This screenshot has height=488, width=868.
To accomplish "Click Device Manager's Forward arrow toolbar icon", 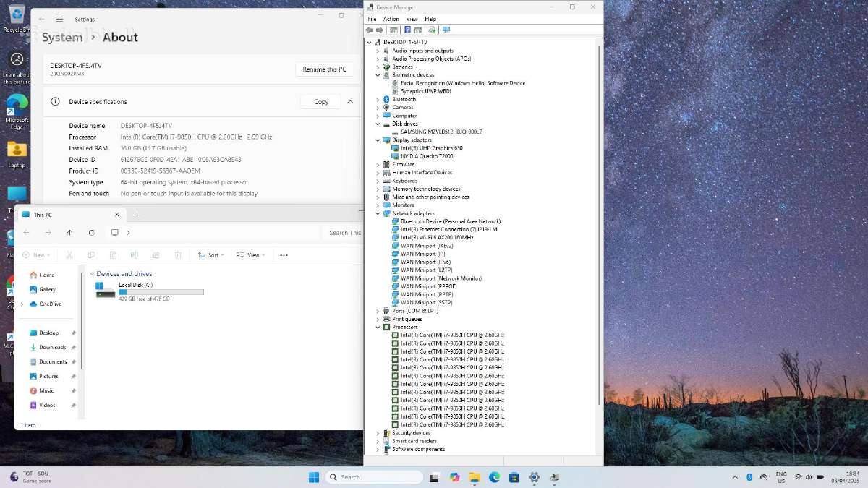I will [380, 30].
